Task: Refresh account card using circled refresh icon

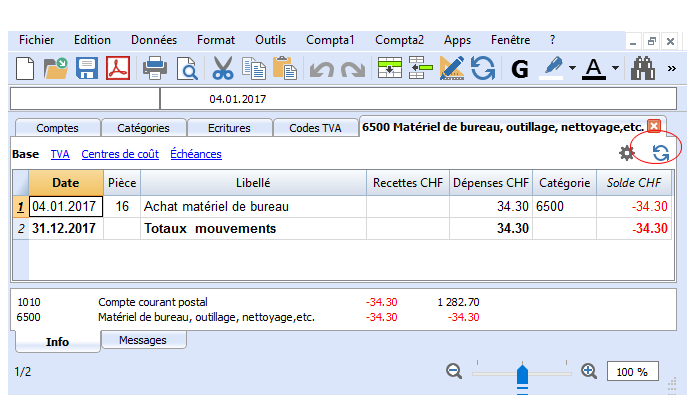Action: (660, 153)
